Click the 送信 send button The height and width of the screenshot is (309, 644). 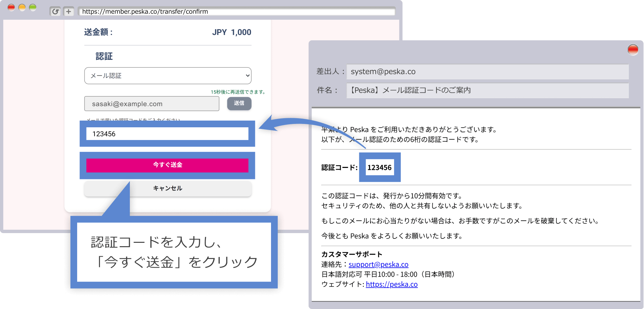tap(239, 103)
